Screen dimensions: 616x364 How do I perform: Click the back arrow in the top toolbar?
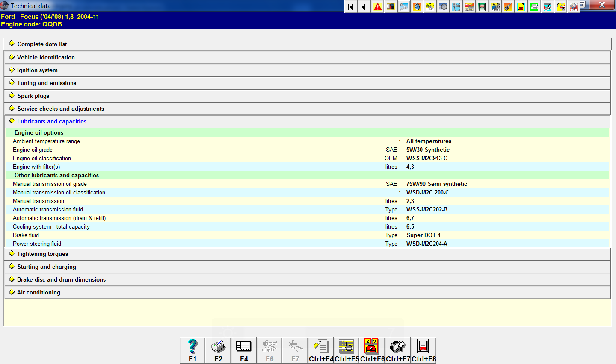coord(364,6)
